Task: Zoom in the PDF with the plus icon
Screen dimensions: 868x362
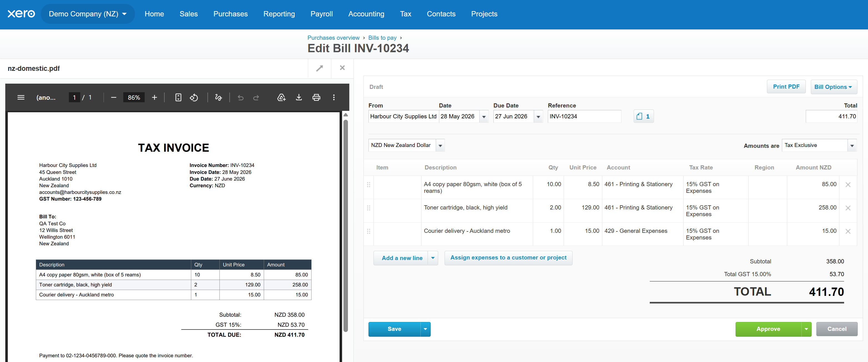Action: tap(154, 98)
